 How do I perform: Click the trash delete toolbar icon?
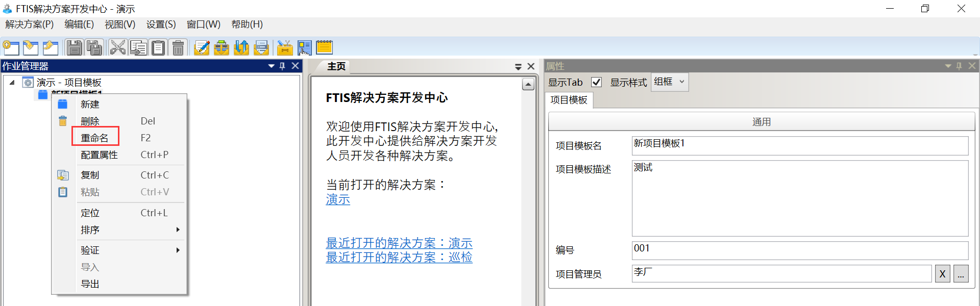click(178, 48)
